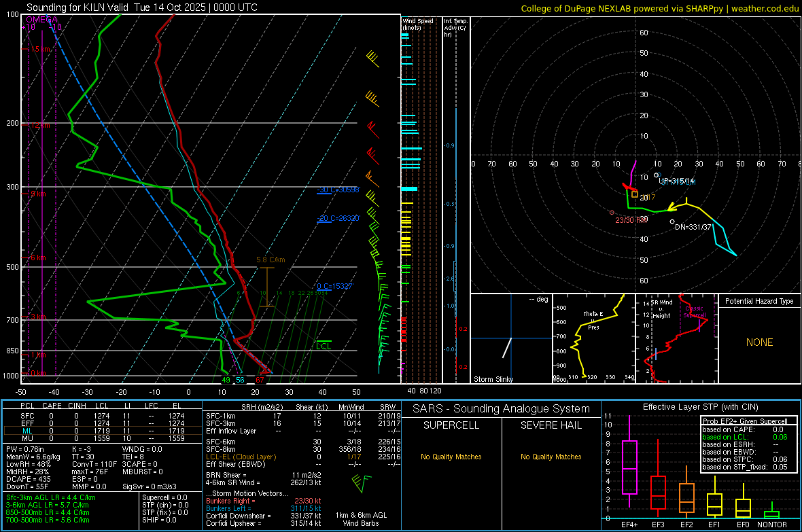Click the 5.8 C/km lapse rate label

(x=271, y=260)
